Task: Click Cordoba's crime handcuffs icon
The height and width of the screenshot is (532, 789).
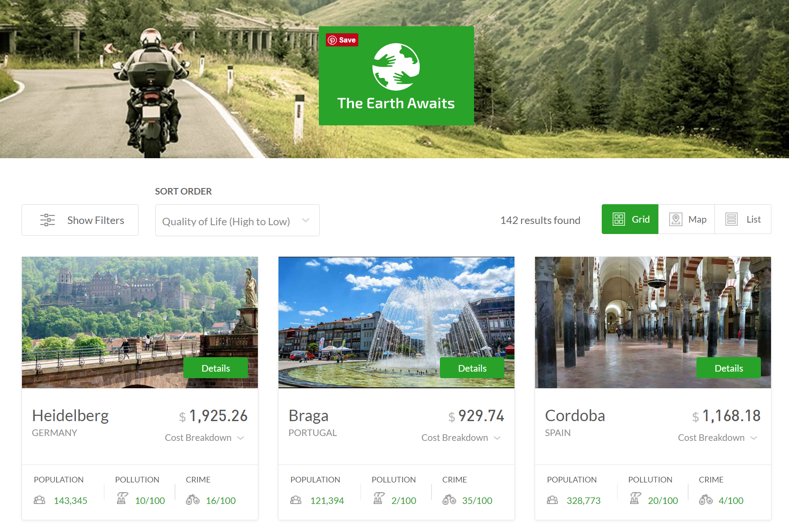Action: pyautogui.click(x=706, y=500)
